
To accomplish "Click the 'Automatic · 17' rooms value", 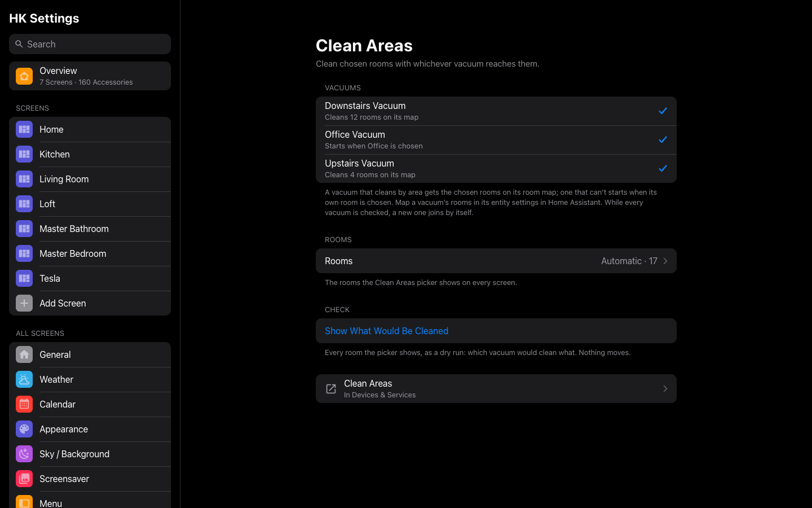I will 629,261.
